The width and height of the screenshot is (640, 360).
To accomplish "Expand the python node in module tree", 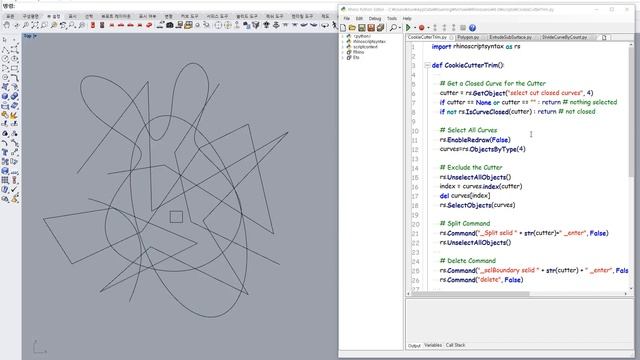I will (x=342, y=36).
